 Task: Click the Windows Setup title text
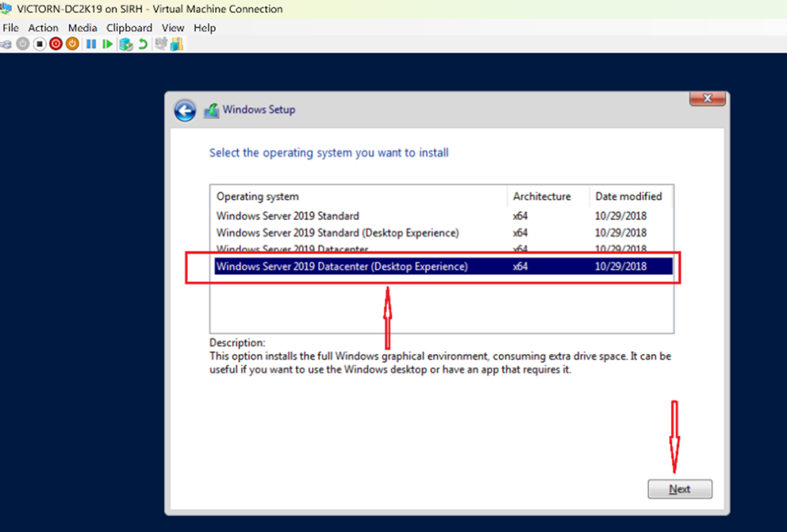(x=259, y=109)
